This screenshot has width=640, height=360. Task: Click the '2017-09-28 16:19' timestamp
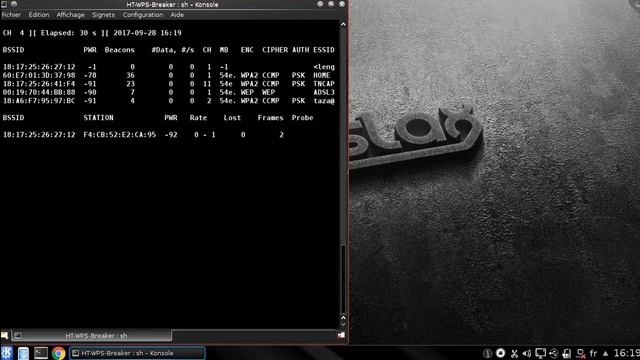147,33
